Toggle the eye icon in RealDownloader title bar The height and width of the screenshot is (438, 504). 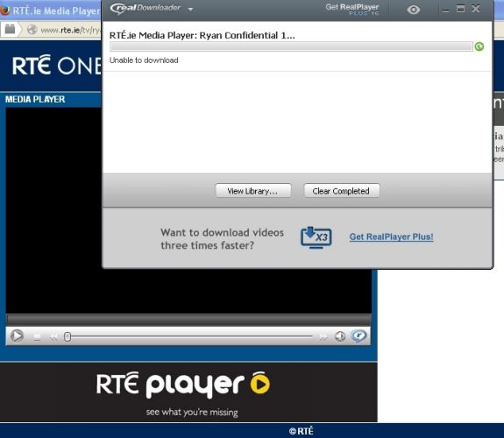tap(414, 10)
